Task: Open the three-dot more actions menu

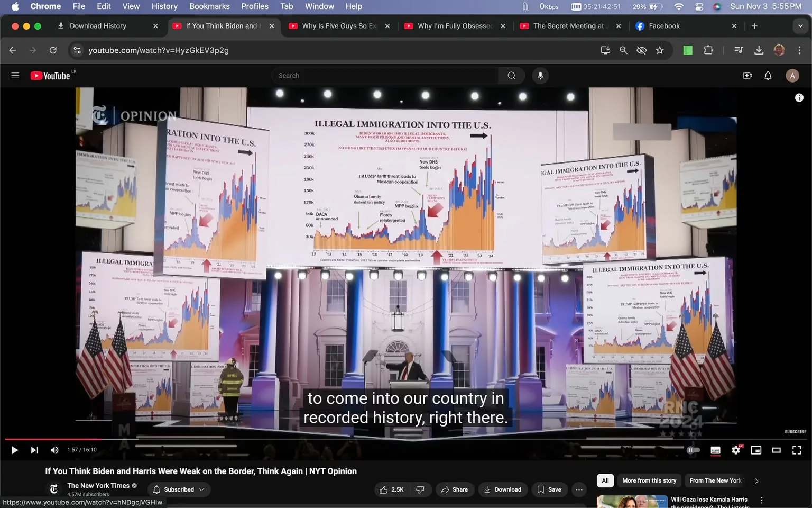Action: click(x=578, y=489)
